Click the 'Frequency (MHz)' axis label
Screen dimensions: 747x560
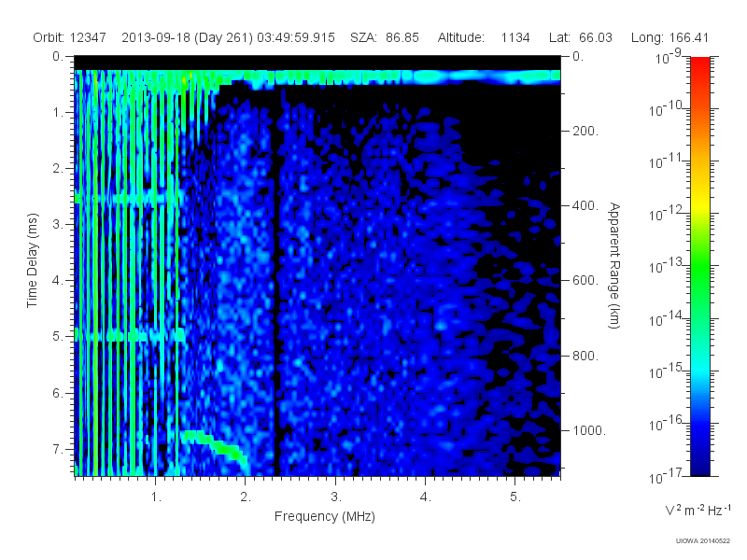pyautogui.click(x=324, y=516)
